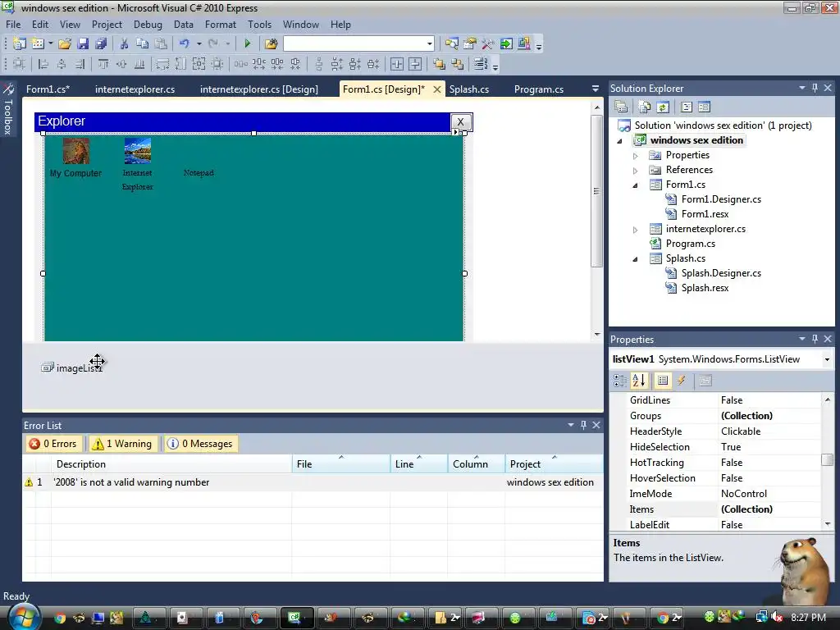
Task: Click the Bring to Front icon
Action: (x=439, y=65)
